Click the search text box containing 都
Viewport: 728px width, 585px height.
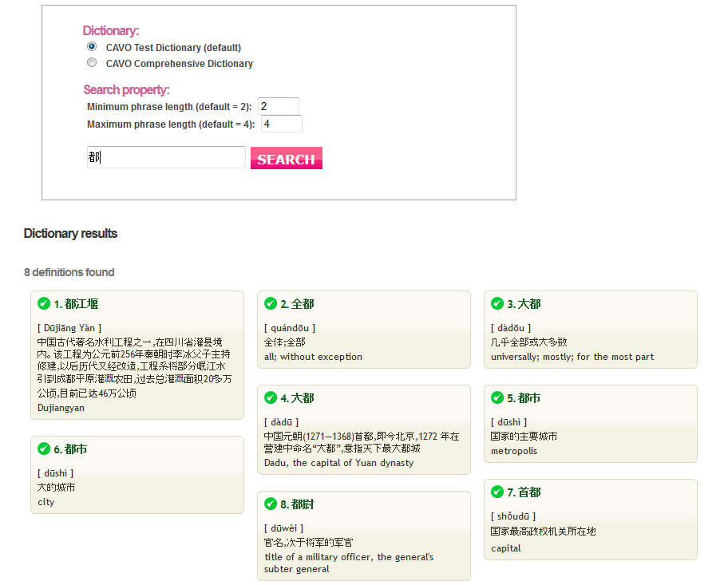tap(166, 157)
